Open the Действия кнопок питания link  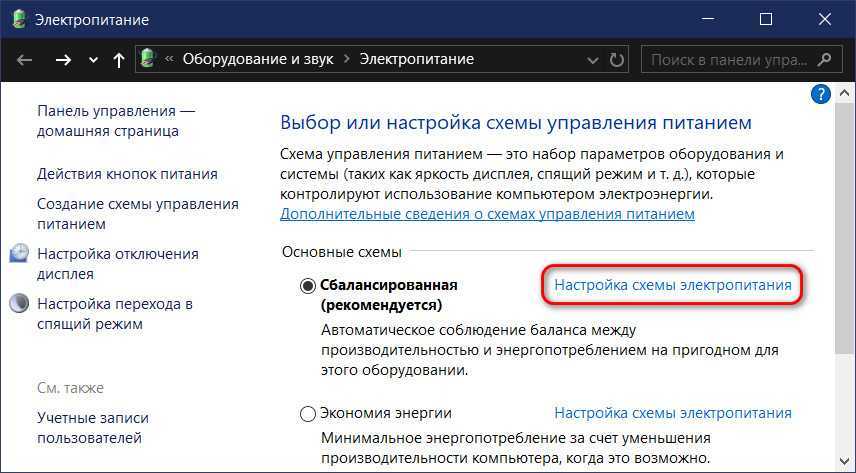pos(127,173)
